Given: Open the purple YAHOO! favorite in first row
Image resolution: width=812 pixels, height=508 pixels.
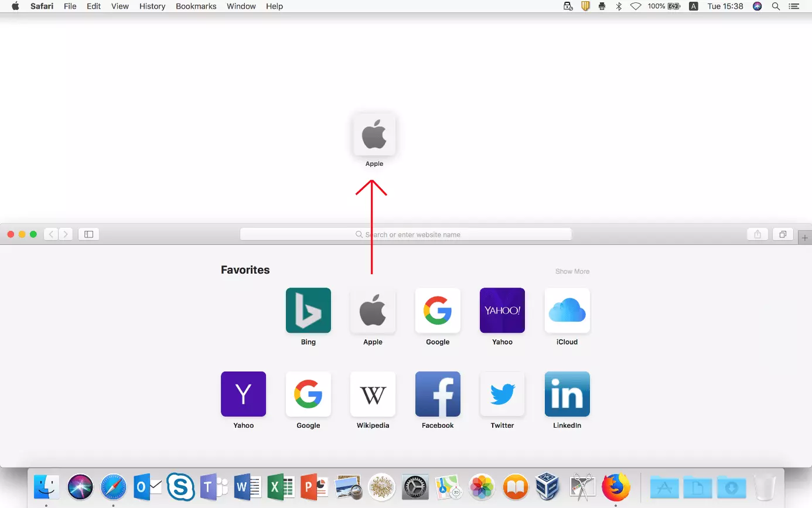Looking at the screenshot, I should coord(502,311).
